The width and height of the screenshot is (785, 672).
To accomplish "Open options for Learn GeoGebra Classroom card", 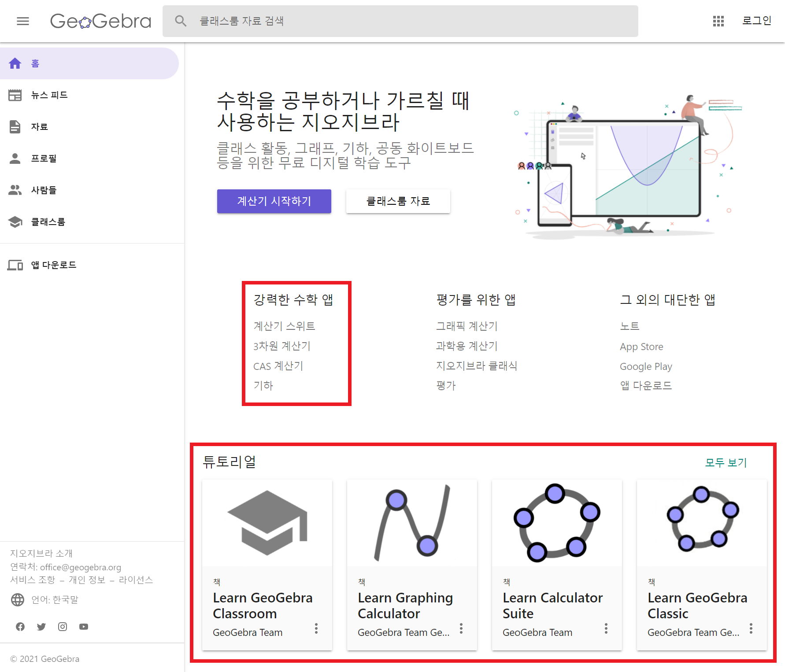I will coord(316,628).
